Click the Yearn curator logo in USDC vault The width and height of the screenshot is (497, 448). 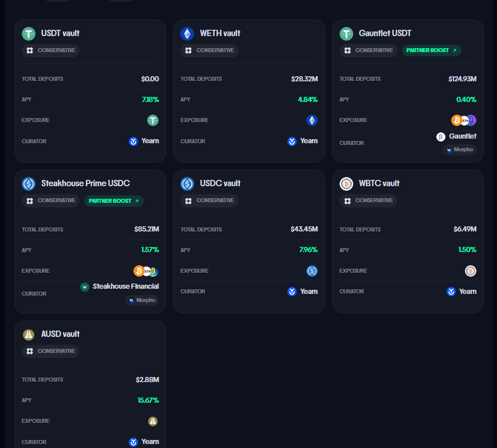click(x=292, y=292)
